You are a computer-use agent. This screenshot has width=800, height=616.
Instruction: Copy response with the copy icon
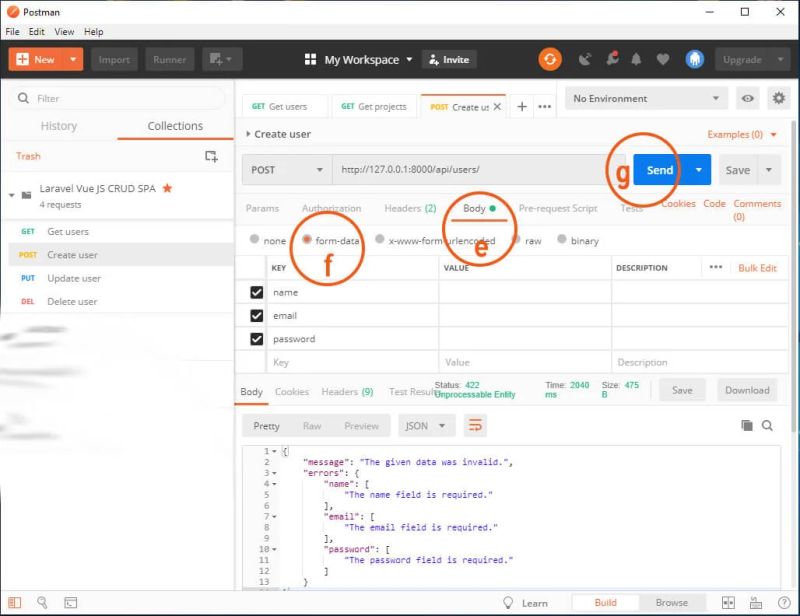point(746,425)
